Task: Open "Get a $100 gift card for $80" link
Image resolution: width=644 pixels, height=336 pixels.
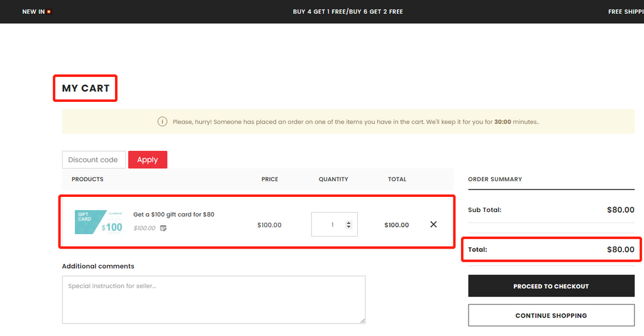Action: (174, 215)
